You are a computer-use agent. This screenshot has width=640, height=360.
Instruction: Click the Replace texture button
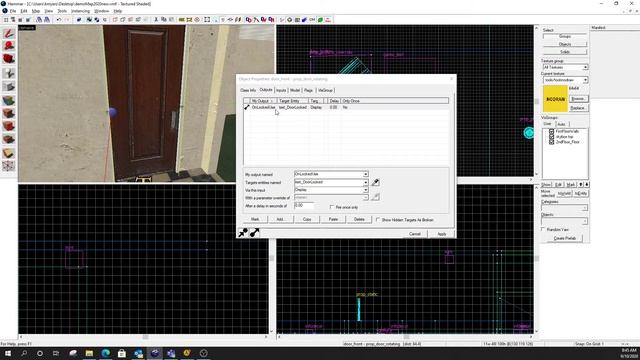point(578,108)
